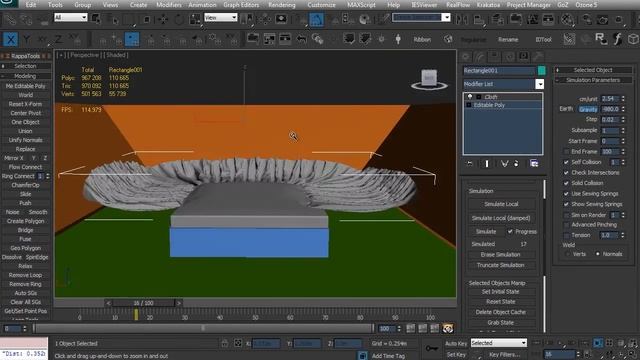The width and height of the screenshot is (640, 360).
Task: Collapse the Modeling rollout in RappaTools
Action: pos(25,76)
